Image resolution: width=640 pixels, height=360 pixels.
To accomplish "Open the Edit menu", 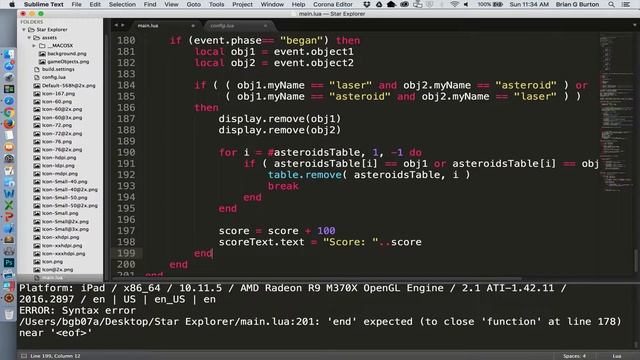I will click(95, 4).
